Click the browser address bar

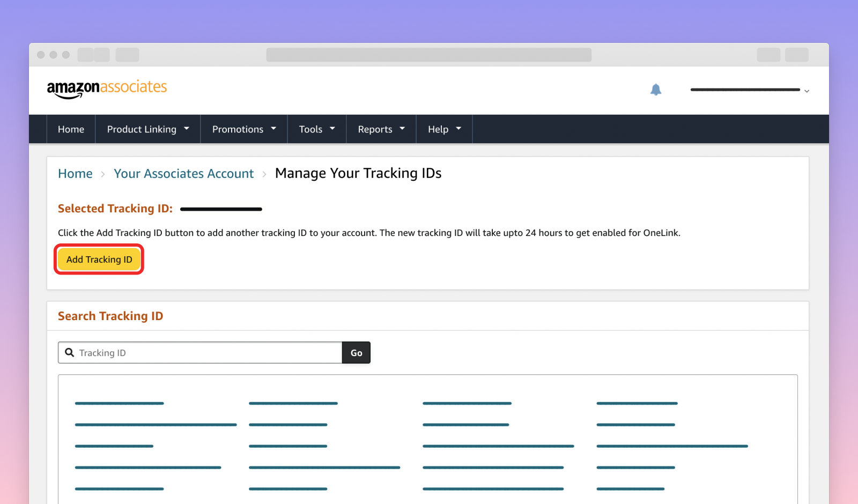coord(429,55)
